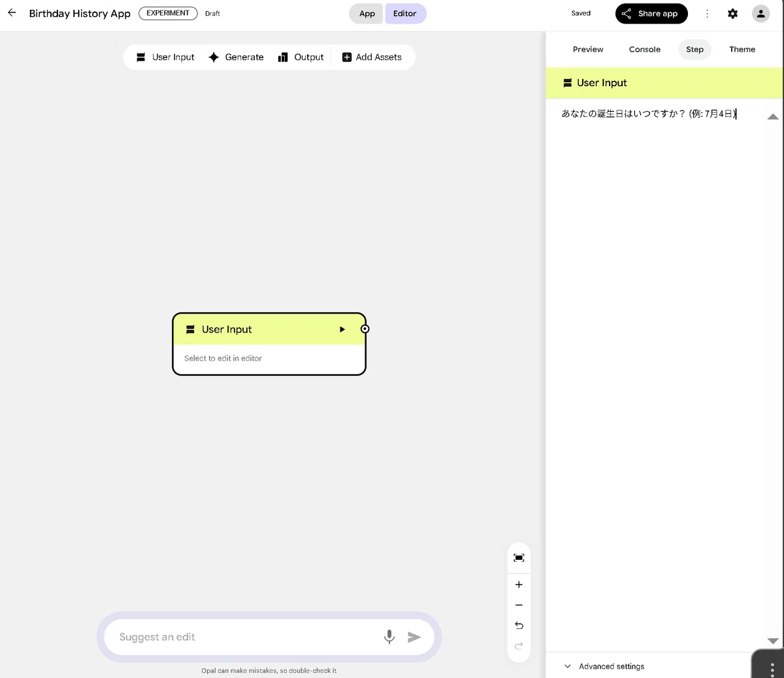Screen dimensions: 784x678
Task: Open the Console tab
Action: click(x=645, y=50)
